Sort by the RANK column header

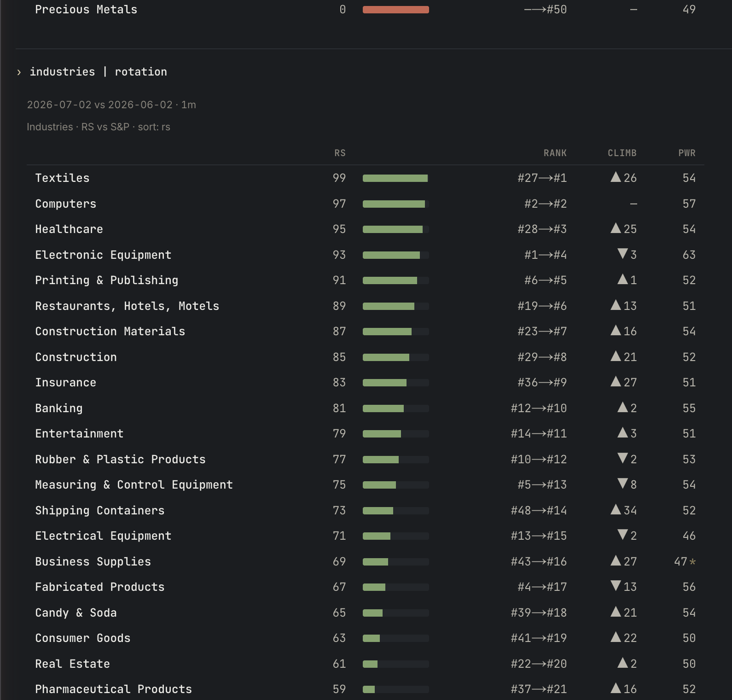pyautogui.click(x=555, y=153)
